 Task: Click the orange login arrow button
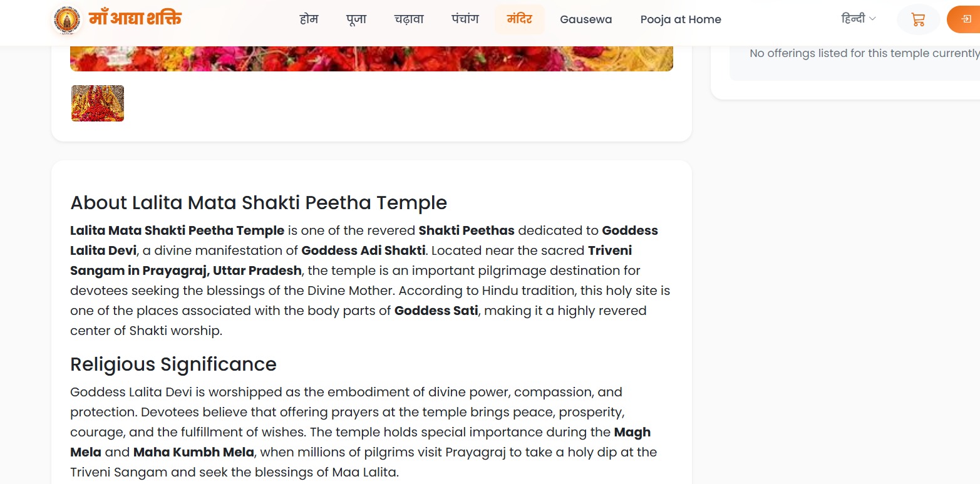pos(964,19)
